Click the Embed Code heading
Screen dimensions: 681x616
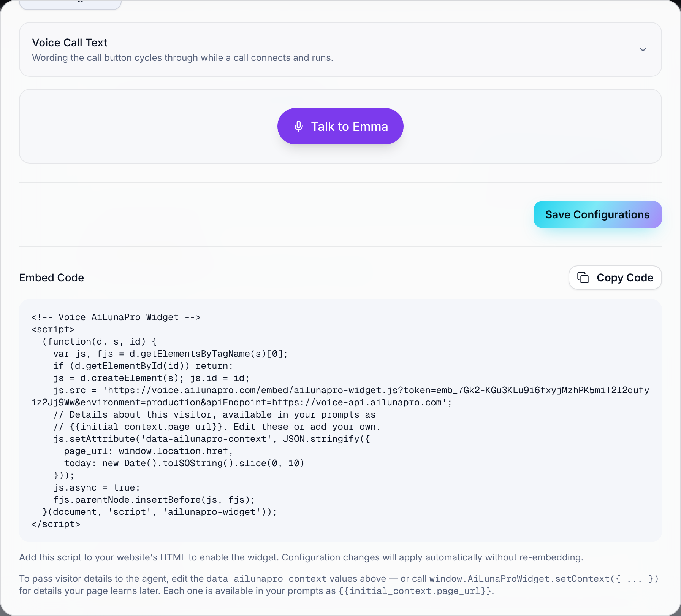tap(52, 278)
